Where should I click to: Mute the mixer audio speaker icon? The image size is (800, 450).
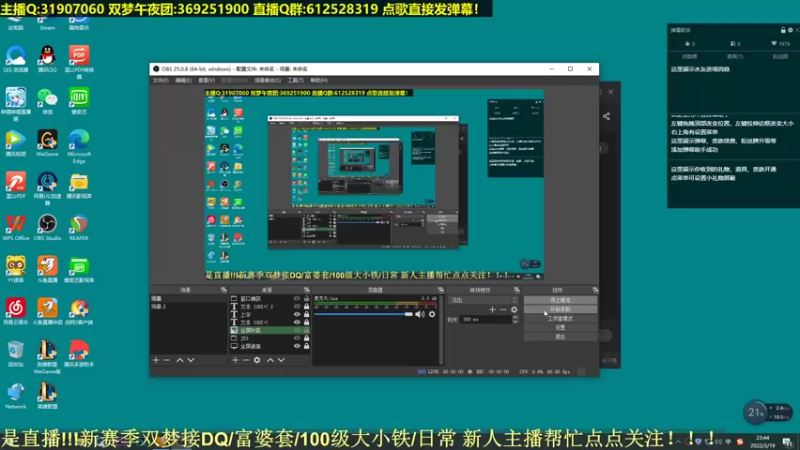pos(420,314)
